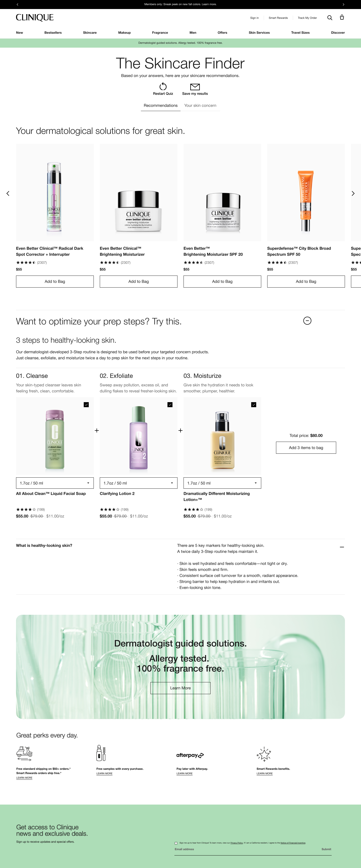Uncheck the Clarifying Lotion 2 checkbox
Screen dimensions: 361x868
pyautogui.click(x=170, y=405)
